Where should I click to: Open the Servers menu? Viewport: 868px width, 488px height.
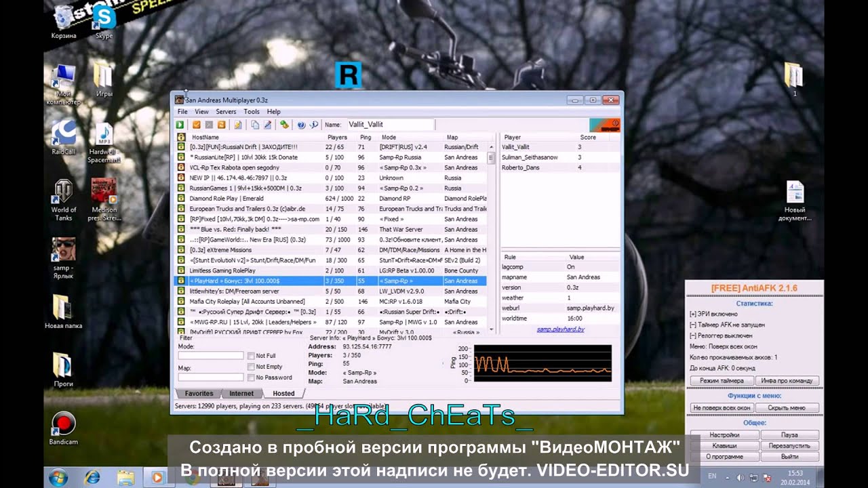coord(226,112)
